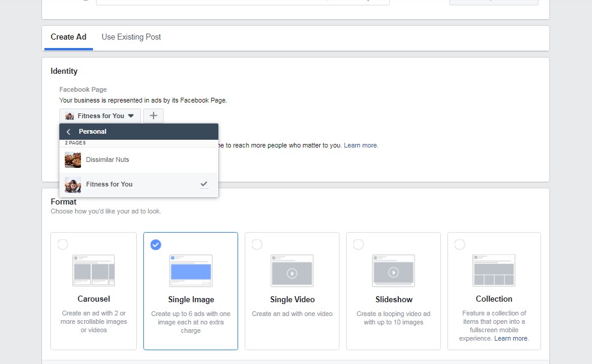The image size is (592, 364).
Task: Open the Learn more link in Identity
Action: click(360, 145)
